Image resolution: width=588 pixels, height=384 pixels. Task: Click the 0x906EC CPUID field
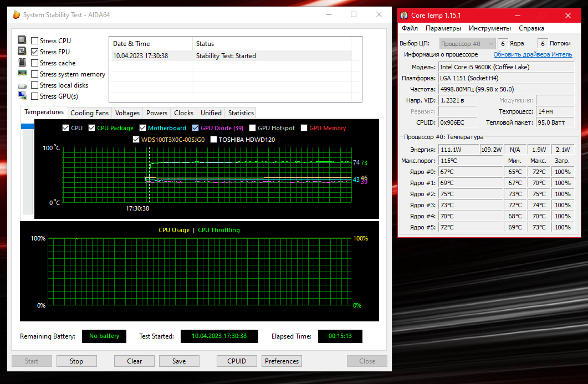458,122
